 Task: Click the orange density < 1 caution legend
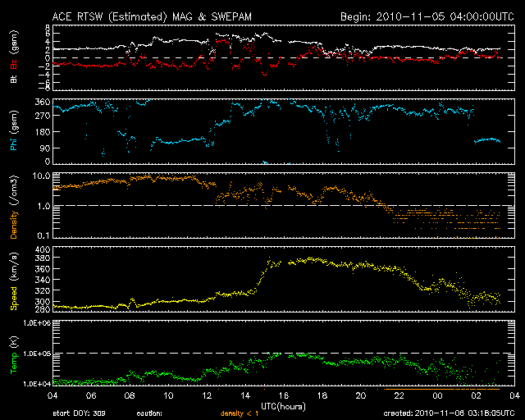click(240, 413)
